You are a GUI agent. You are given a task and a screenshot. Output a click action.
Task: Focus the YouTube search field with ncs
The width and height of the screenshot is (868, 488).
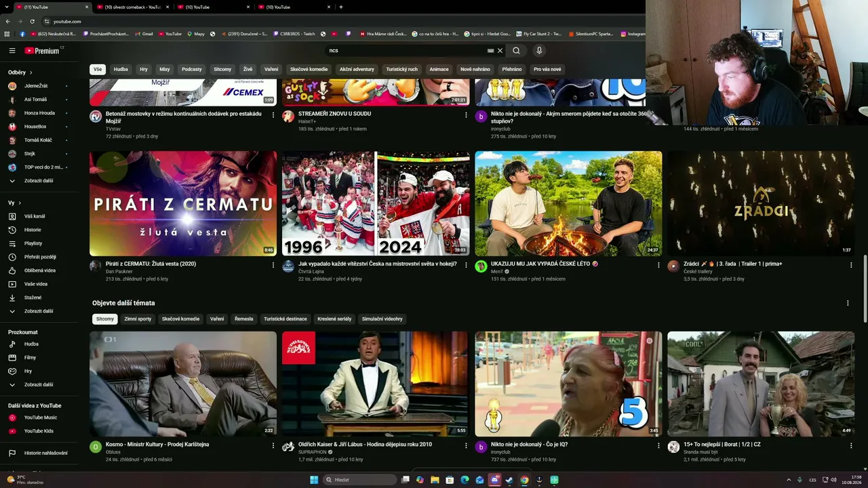tap(406, 51)
